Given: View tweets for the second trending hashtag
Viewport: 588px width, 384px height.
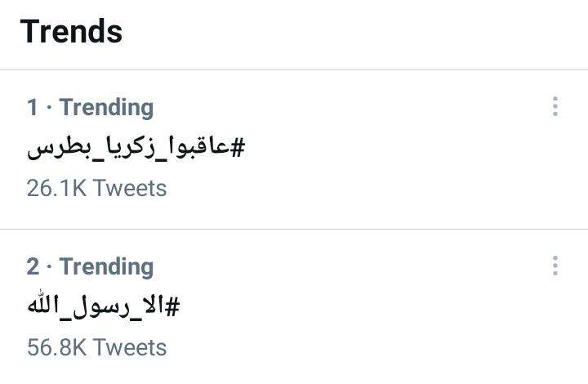Looking at the screenshot, I should click(104, 307).
